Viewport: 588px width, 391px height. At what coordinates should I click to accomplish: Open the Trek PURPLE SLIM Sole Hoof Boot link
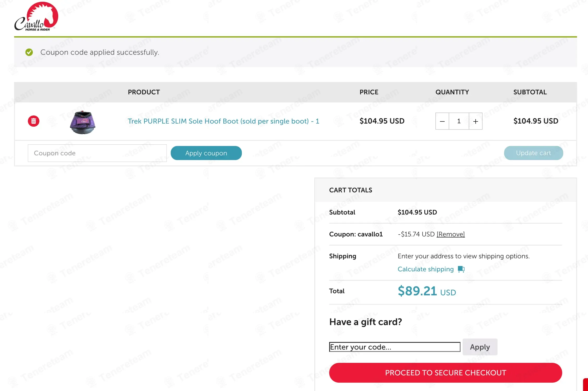223,121
